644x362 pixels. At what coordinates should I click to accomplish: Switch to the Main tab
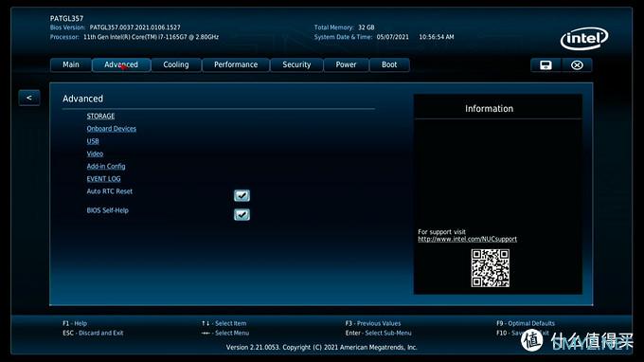point(71,65)
